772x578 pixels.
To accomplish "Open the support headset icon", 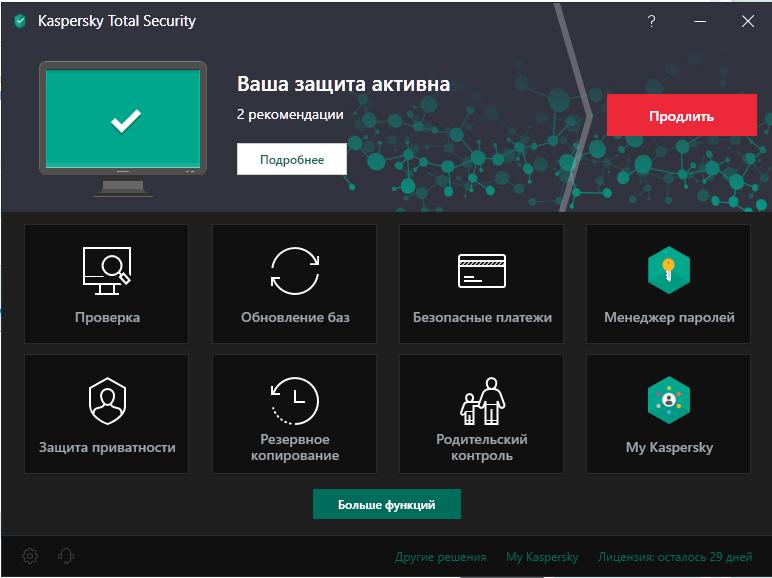I will 65,556.
